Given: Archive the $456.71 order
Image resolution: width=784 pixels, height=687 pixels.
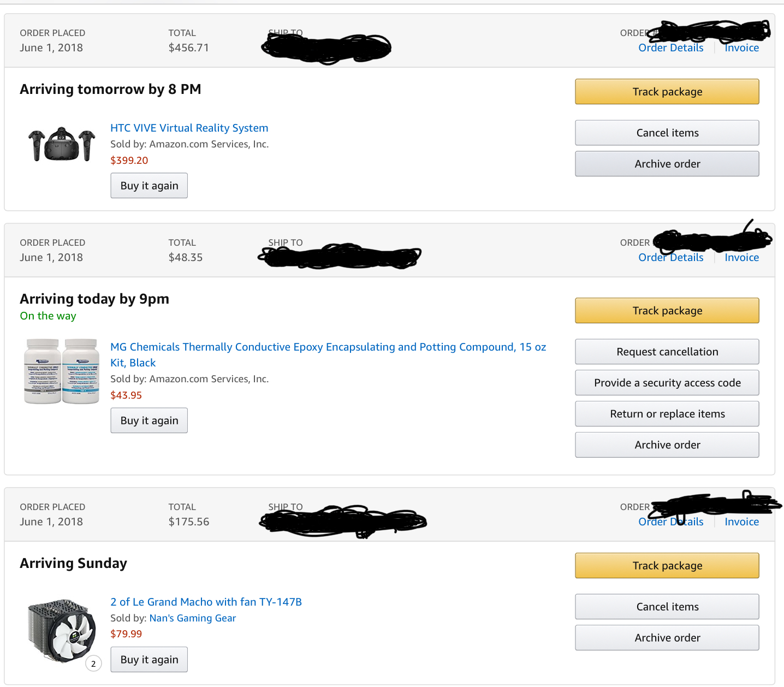Looking at the screenshot, I should (667, 164).
